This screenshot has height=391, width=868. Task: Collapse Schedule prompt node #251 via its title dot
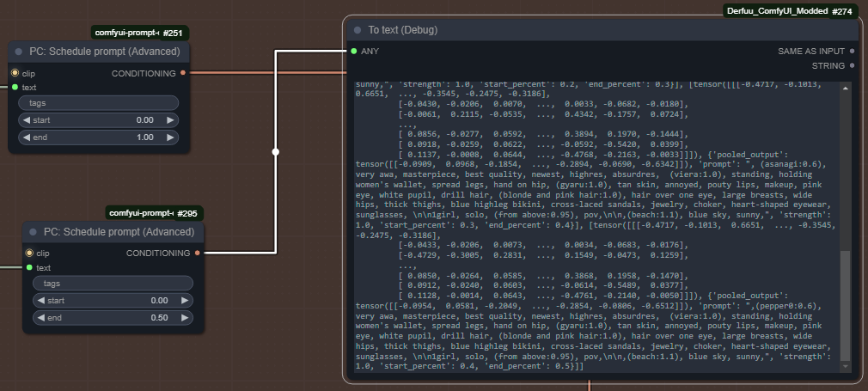[19, 52]
